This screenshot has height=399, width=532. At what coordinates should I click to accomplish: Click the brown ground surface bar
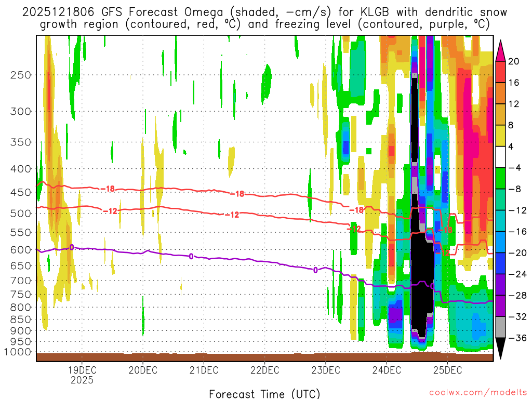tap(264, 357)
